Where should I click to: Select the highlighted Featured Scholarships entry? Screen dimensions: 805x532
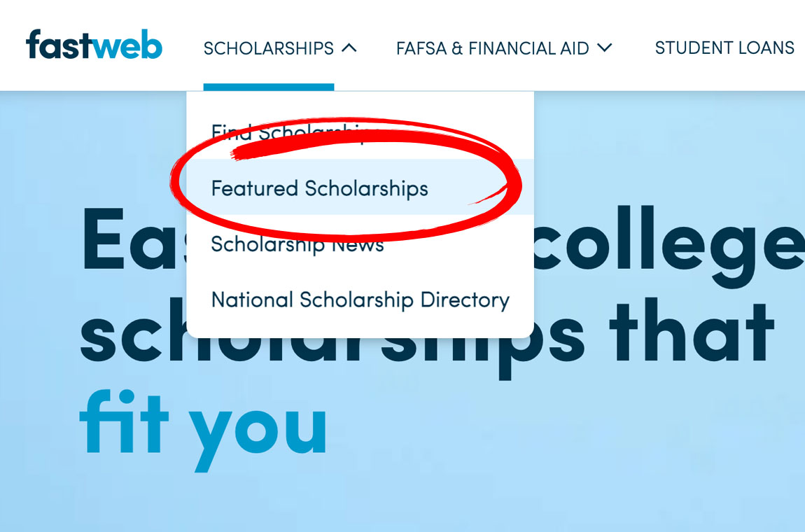point(319,188)
